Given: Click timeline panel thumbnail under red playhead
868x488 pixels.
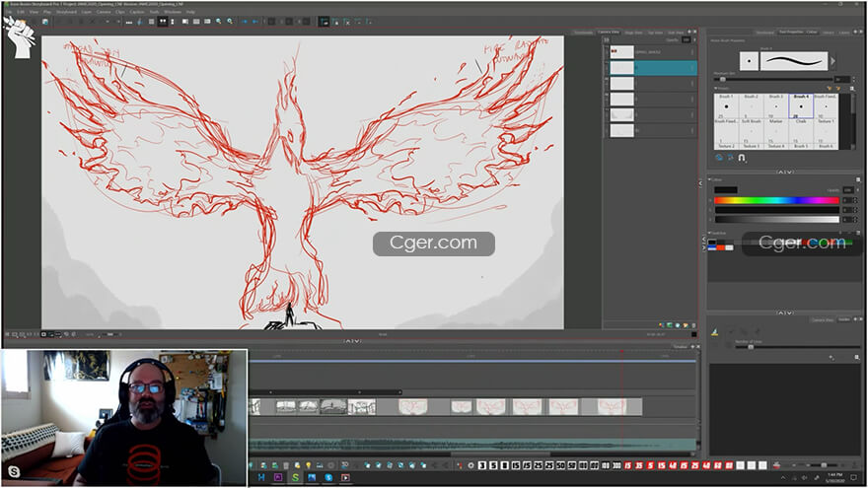Looking at the screenshot, I should point(612,406).
